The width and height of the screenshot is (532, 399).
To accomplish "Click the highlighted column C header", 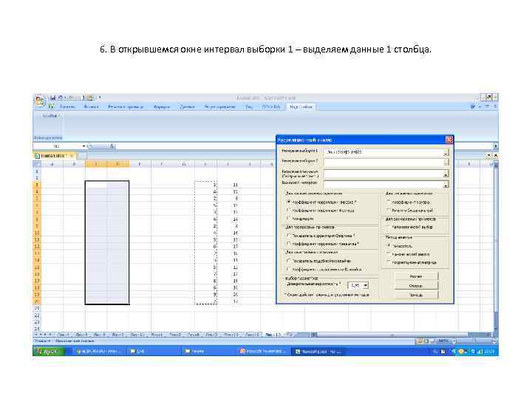I will click(96, 164).
